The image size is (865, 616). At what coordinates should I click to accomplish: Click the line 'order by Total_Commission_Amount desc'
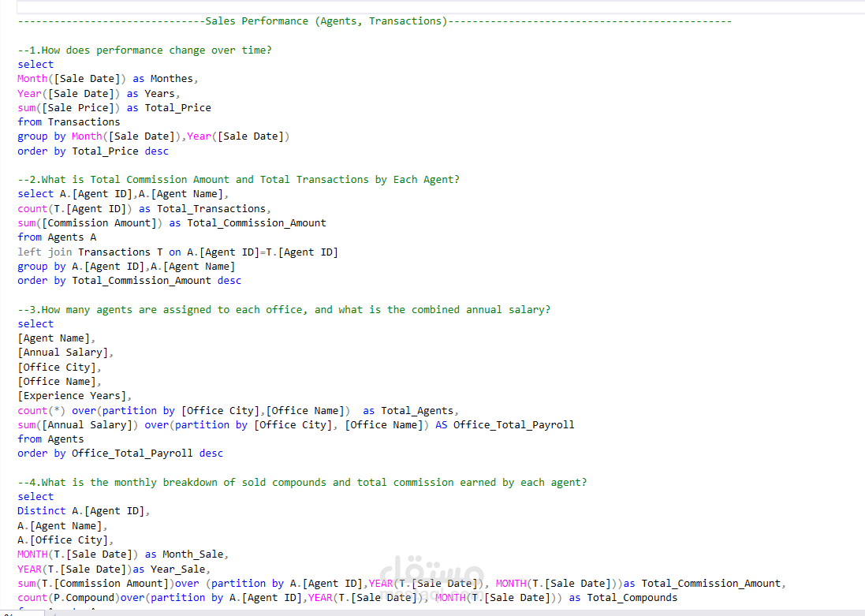[x=129, y=281]
